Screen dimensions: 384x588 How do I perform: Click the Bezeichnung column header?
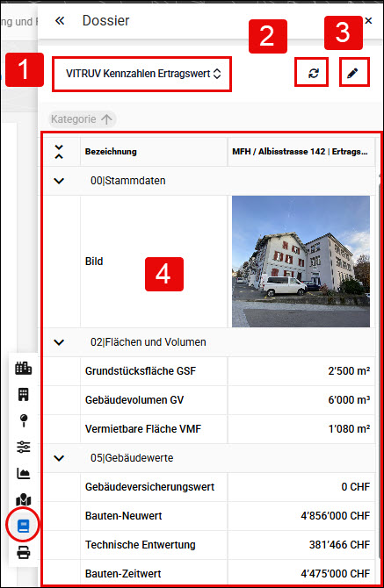coord(111,152)
